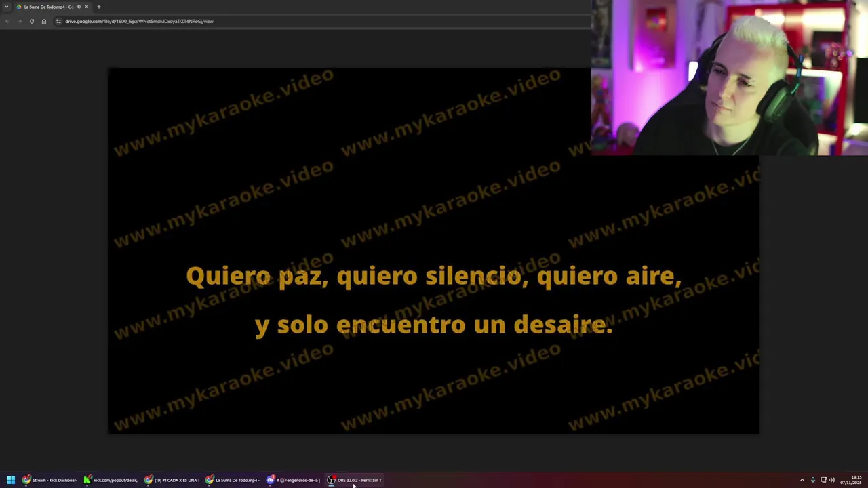The image size is (868, 488).
Task: View site information icon beside the URL
Action: (58, 21)
